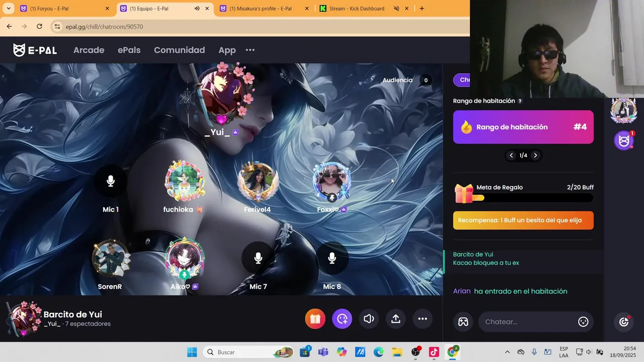Open a new browser tab

(422, 9)
